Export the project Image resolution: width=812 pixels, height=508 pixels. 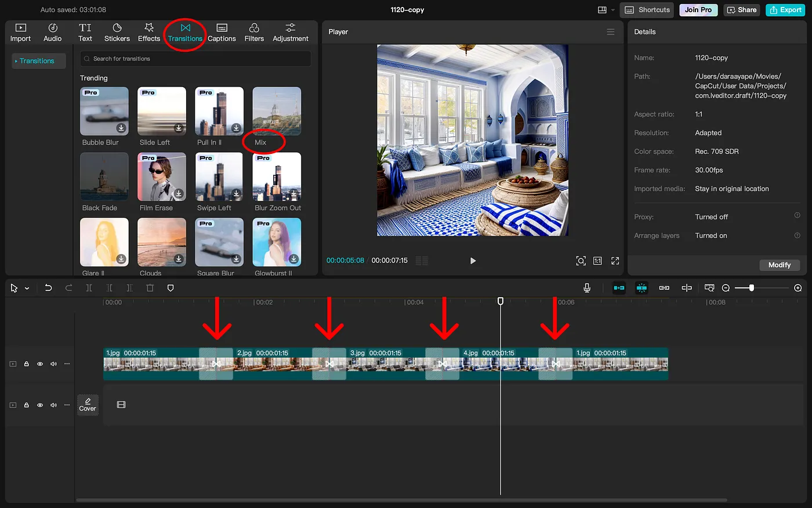786,10
